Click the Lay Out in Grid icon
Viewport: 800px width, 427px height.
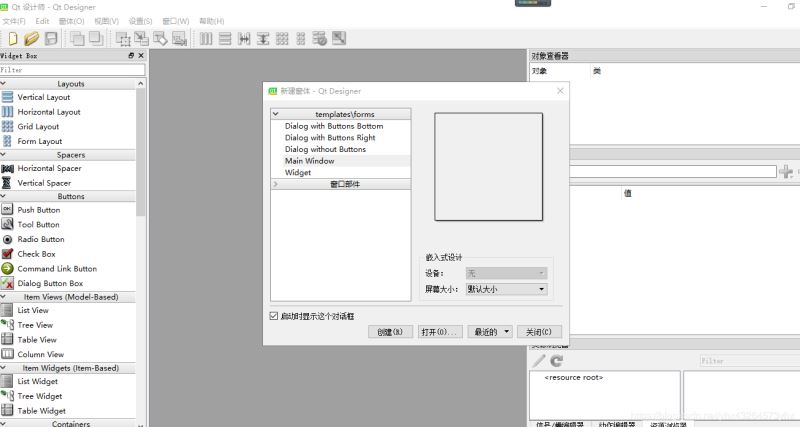point(282,38)
